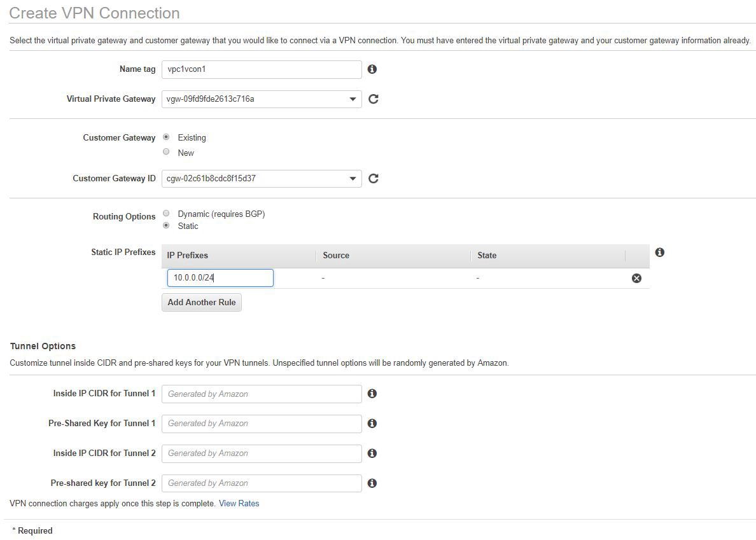Refresh the Virtual Private Gateway list
The height and width of the screenshot is (540, 756).
point(374,99)
